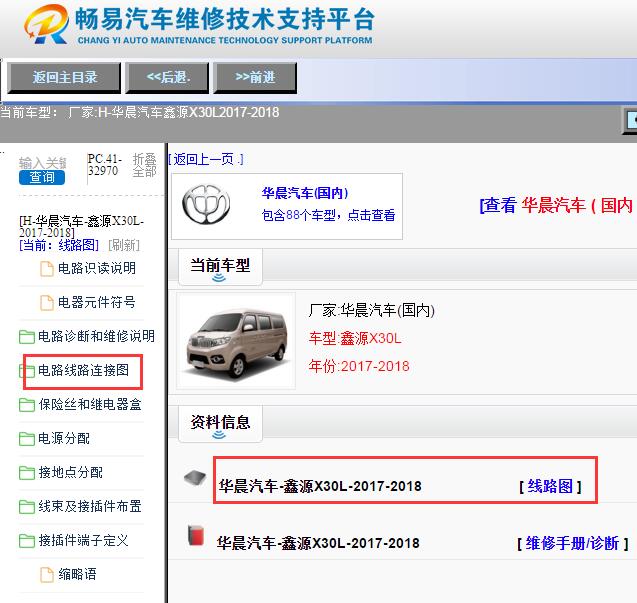Click the document icon beside 电器元件符号
637x603 pixels.
(47, 303)
